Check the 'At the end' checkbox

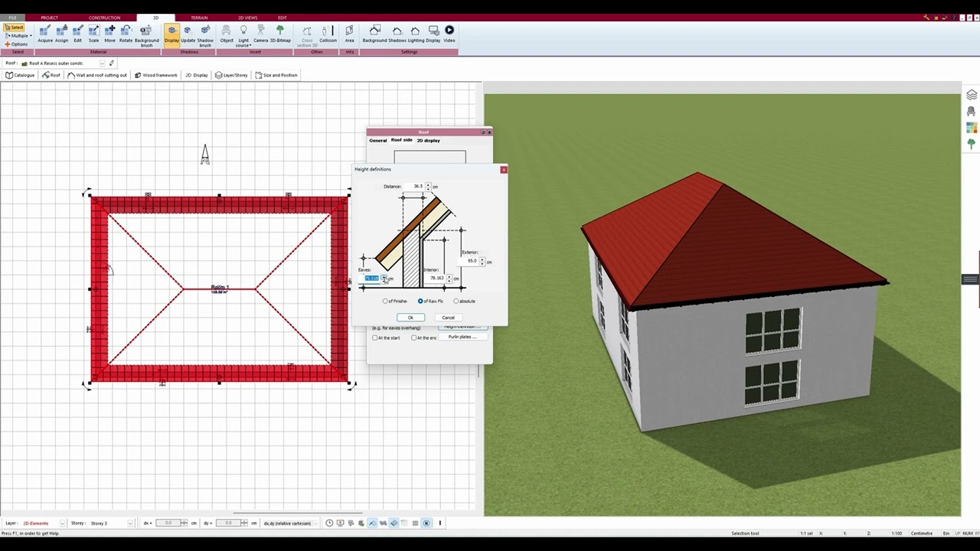pyautogui.click(x=423, y=337)
